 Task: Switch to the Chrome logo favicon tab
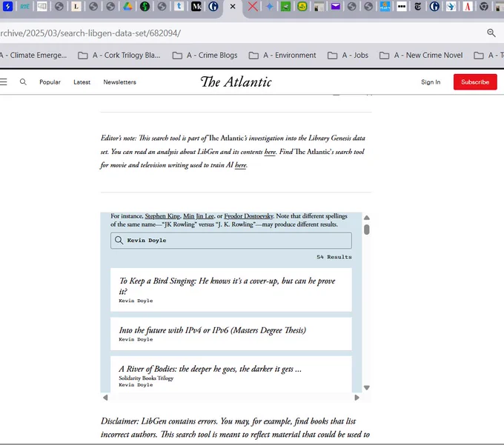coord(484,7)
